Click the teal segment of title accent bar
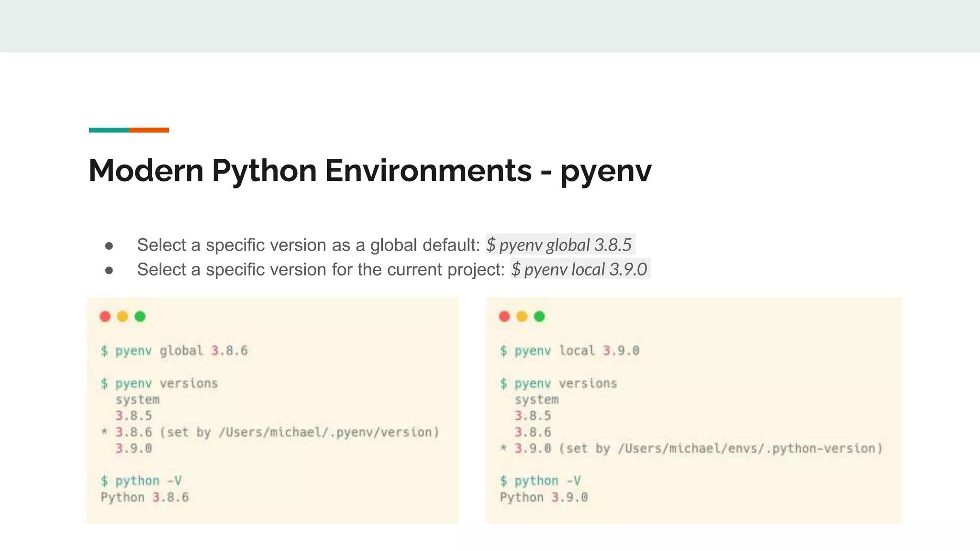The height and width of the screenshot is (551, 980). 109,130
